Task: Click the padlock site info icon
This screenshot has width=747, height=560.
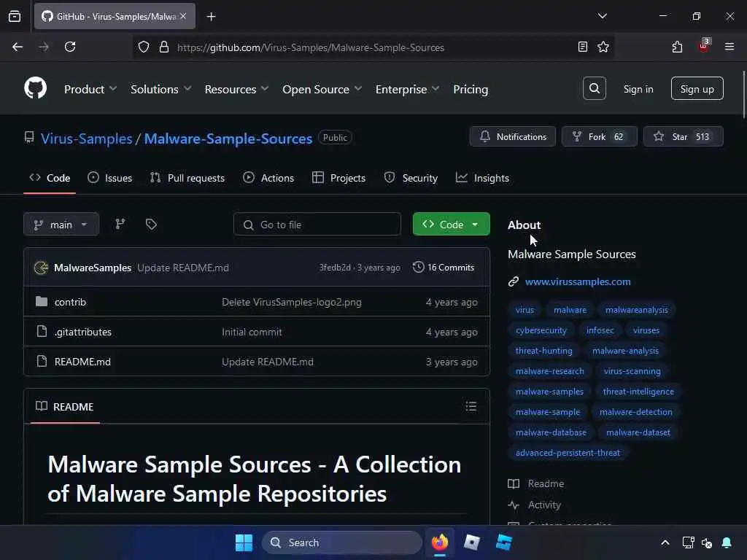Action: (164, 47)
